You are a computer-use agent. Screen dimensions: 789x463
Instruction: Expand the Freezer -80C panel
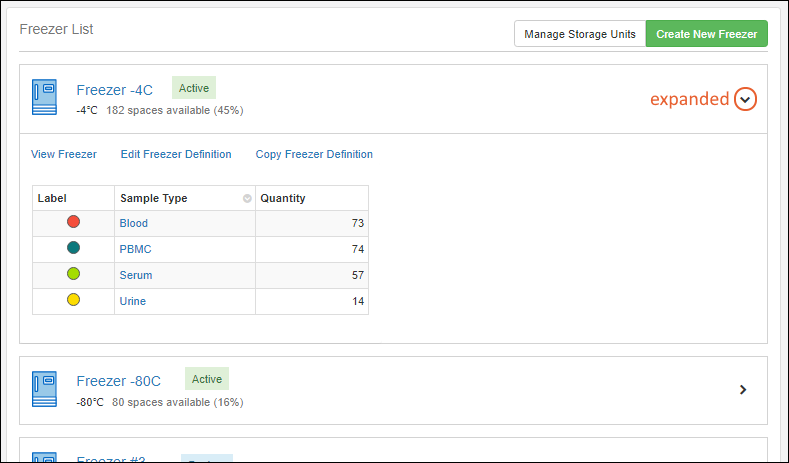tap(742, 390)
